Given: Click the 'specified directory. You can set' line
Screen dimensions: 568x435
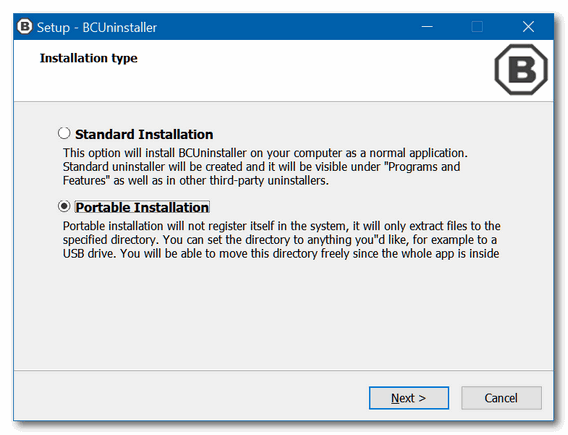Looking at the screenshot, I should (280, 240).
